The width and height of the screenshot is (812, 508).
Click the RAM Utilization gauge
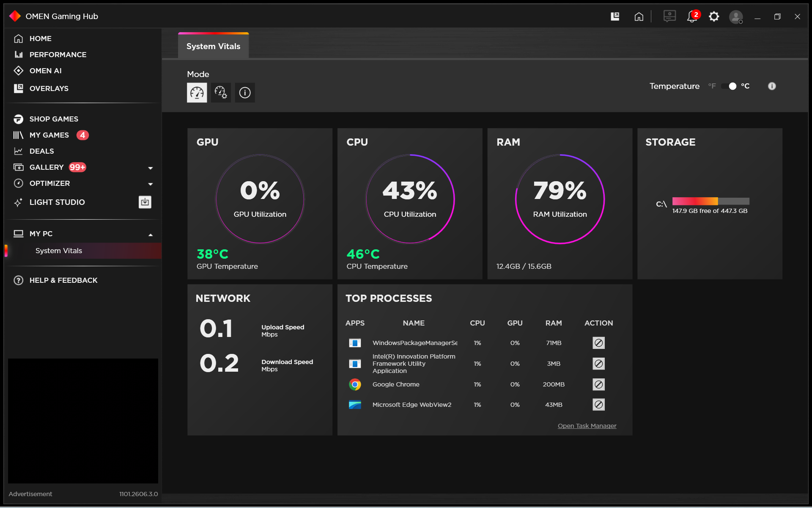[560, 199]
